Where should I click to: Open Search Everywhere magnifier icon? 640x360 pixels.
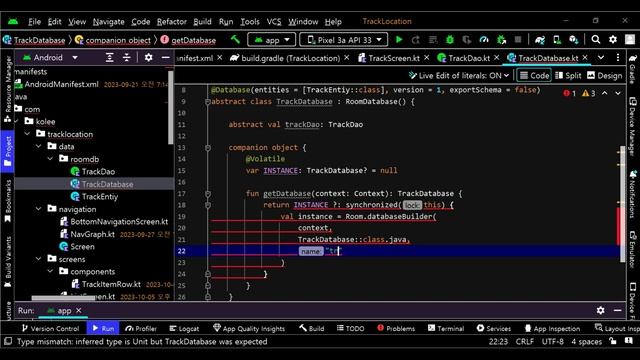[x=596, y=40]
